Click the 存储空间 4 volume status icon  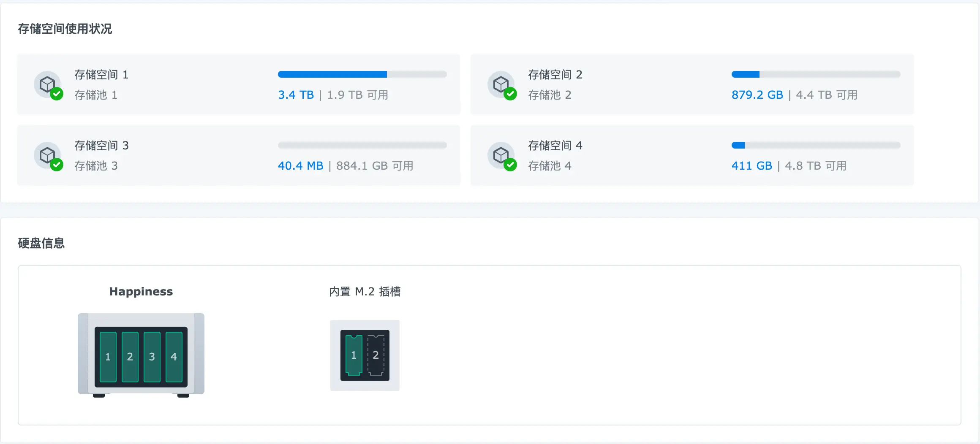502,156
